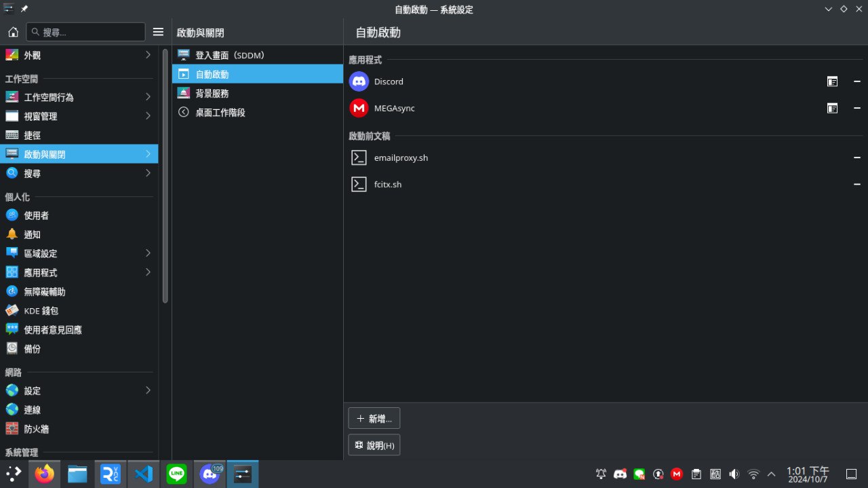Open properties for Discord autostart entry
The image size is (868, 488).
click(832, 81)
